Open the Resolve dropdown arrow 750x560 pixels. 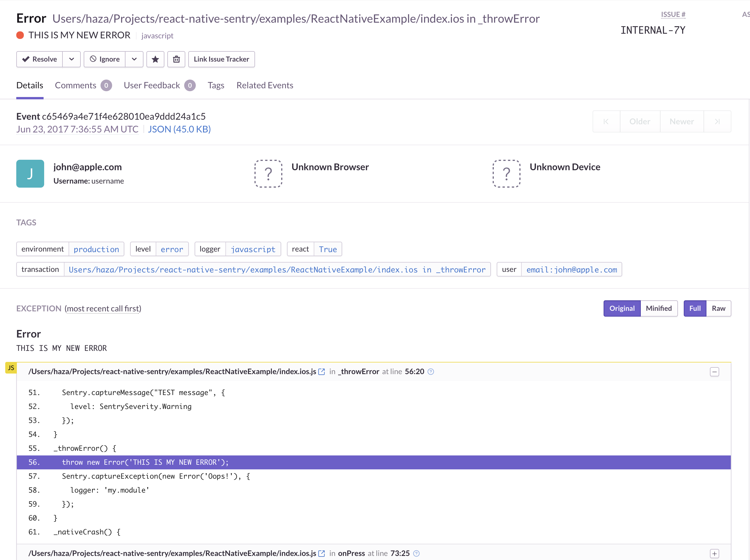click(71, 59)
